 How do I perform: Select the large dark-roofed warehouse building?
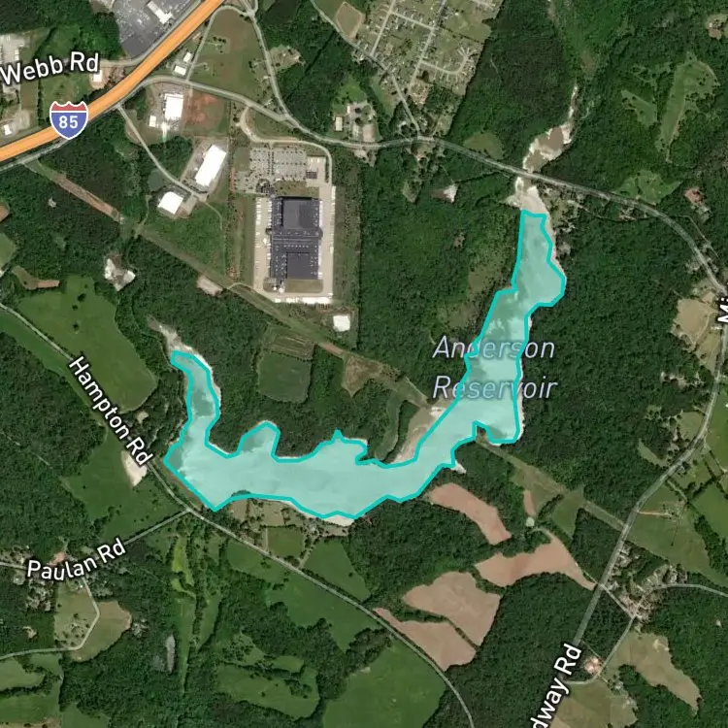coord(296,238)
